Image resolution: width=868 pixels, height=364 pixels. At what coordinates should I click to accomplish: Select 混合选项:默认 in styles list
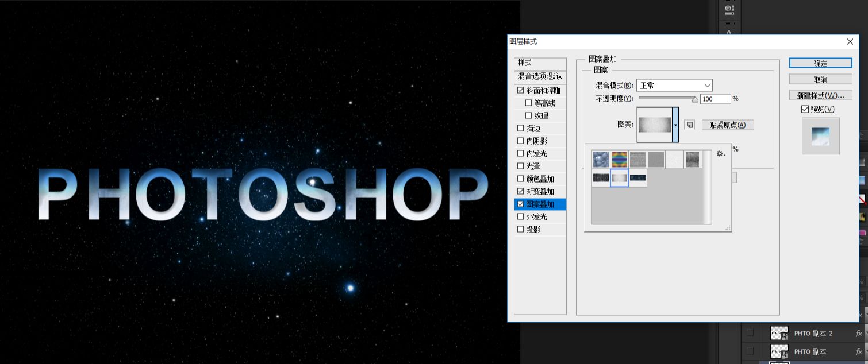point(540,76)
